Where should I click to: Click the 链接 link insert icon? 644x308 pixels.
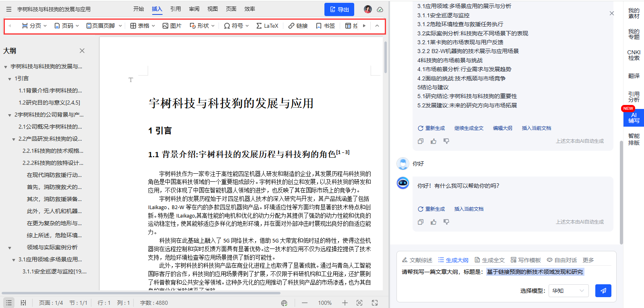(x=298, y=26)
